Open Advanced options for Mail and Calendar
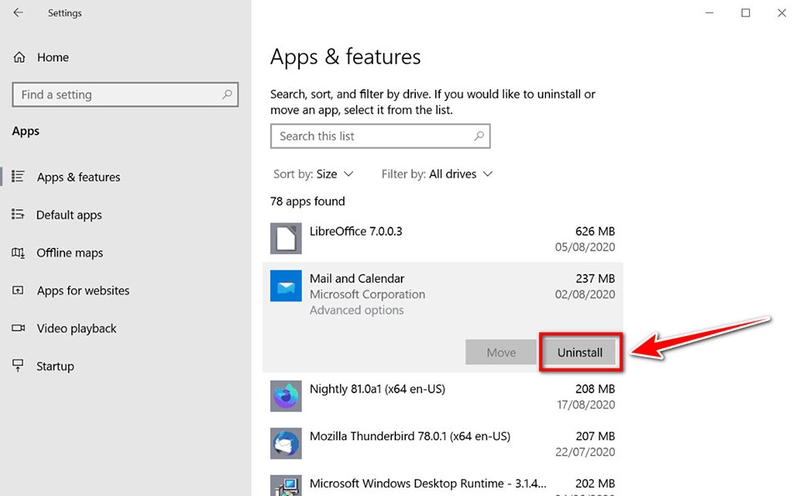 [357, 310]
